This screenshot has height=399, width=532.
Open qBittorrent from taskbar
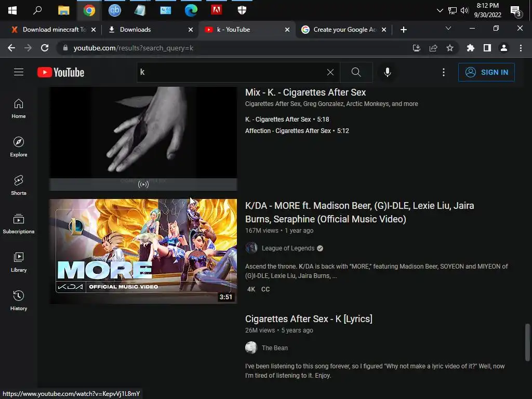[114, 10]
